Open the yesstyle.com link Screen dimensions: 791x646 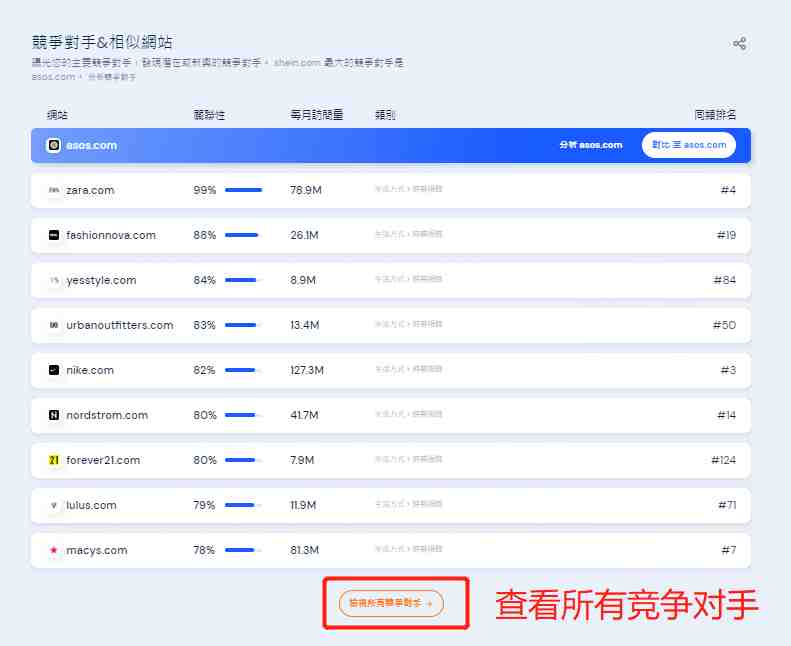(101, 280)
